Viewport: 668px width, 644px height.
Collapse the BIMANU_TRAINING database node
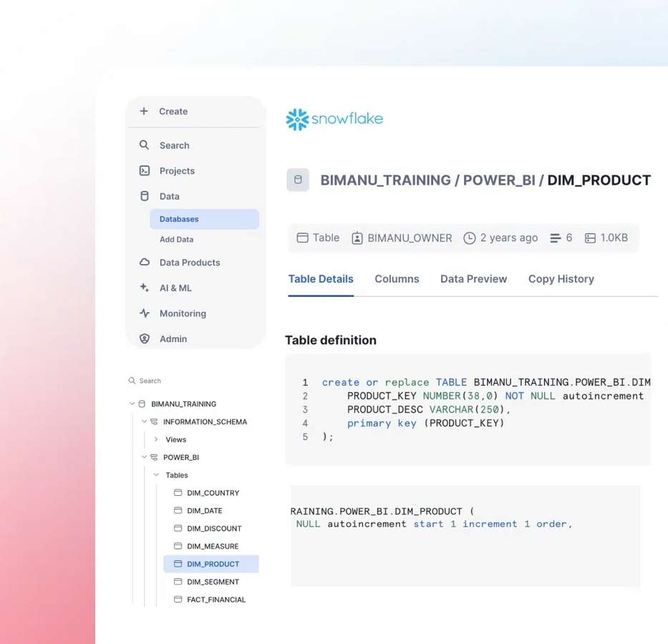pyautogui.click(x=132, y=404)
